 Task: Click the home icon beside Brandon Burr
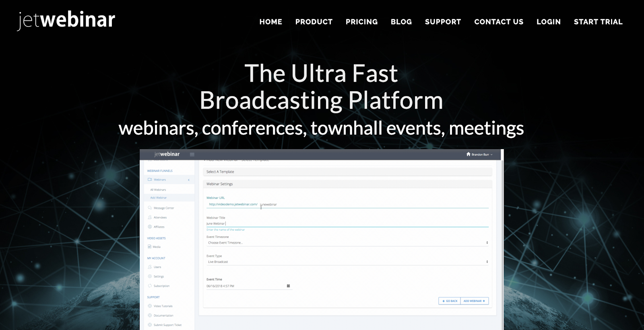468,154
